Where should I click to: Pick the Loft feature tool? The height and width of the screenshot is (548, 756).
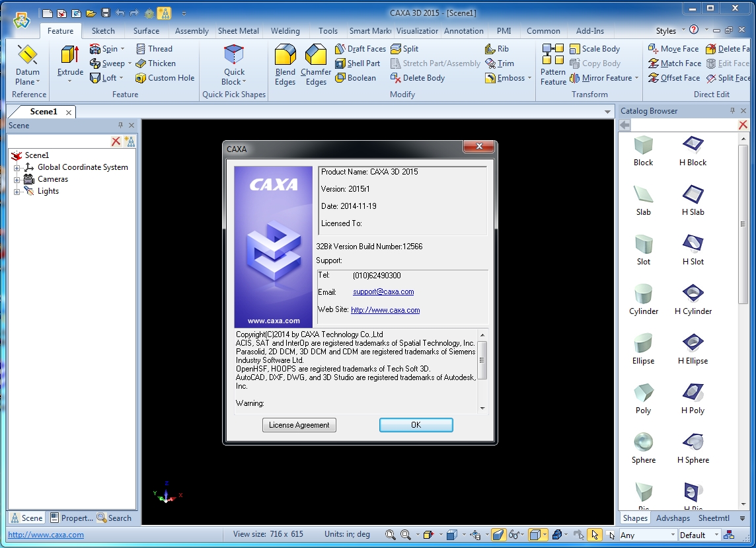tap(102, 77)
